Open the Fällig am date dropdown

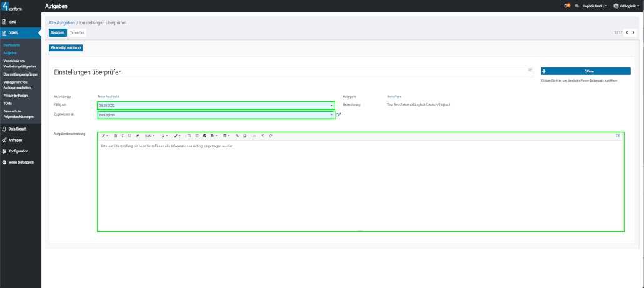point(331,106)
